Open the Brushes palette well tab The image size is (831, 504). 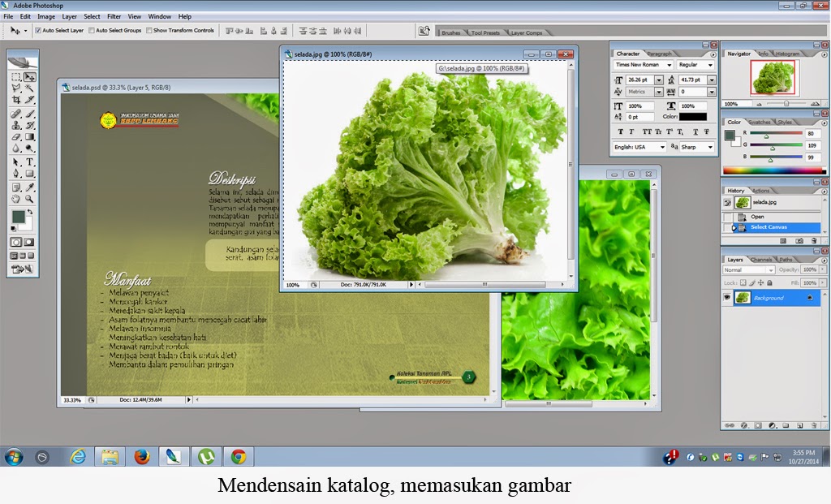[451, 32]
